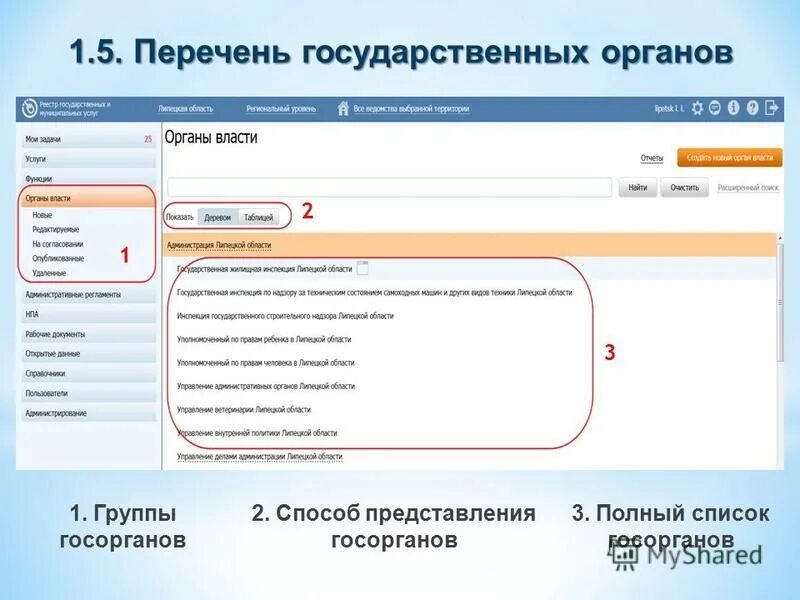Log out using the exit icon

pyautogui.click(x=771, y=108)
